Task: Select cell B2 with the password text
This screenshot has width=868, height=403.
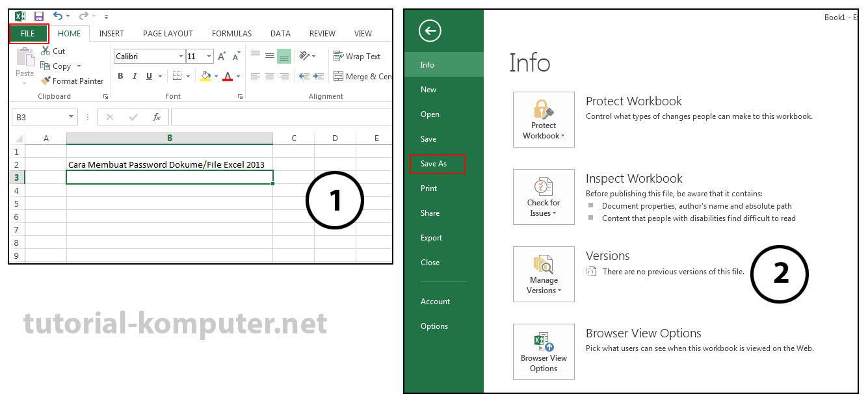Action: click(x=169, y=164)
